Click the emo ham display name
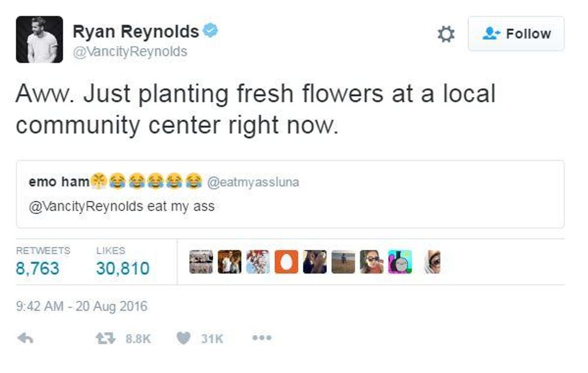This screenshot has height=373, width=588. pyautogui.click(x=59, y=182)
